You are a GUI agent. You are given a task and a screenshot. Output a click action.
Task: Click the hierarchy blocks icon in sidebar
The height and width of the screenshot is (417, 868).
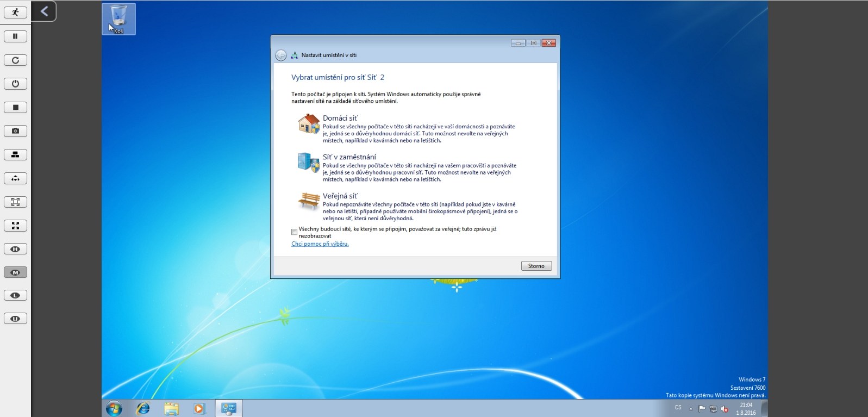point(15,154)
